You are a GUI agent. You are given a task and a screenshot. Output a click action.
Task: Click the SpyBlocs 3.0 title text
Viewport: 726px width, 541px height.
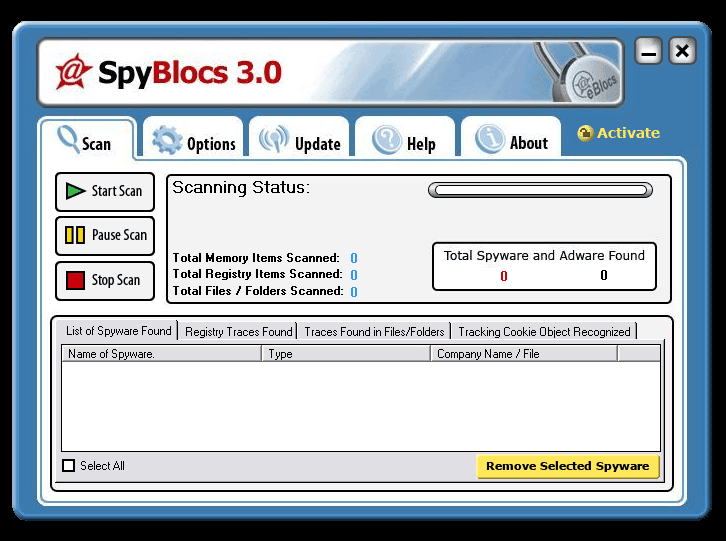pos(190,73)
